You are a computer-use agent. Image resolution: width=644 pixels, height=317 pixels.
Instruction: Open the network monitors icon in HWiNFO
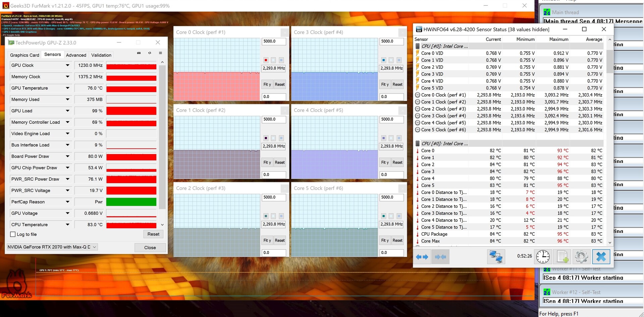click(496, 257)
